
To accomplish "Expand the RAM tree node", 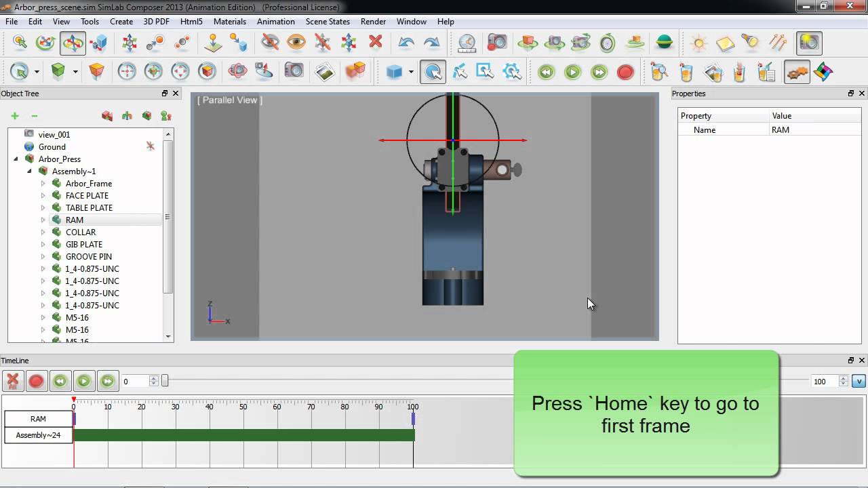I will pos(43,220).
